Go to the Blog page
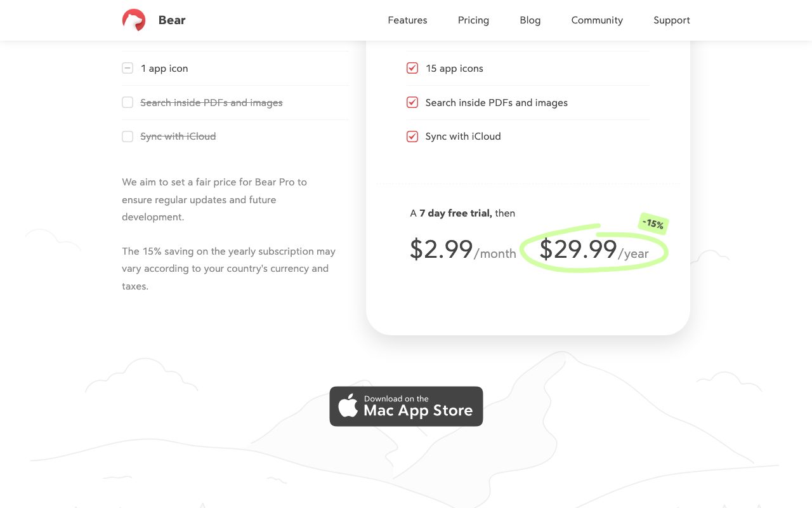The height and width of the screenshot is (508, 812). pyautogui.click(x=530, y=20)
